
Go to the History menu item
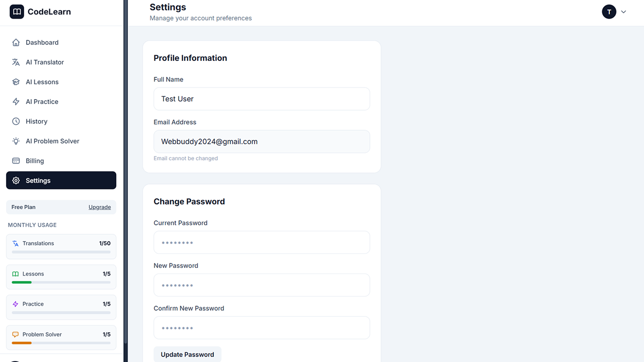[x=36, y=121]
